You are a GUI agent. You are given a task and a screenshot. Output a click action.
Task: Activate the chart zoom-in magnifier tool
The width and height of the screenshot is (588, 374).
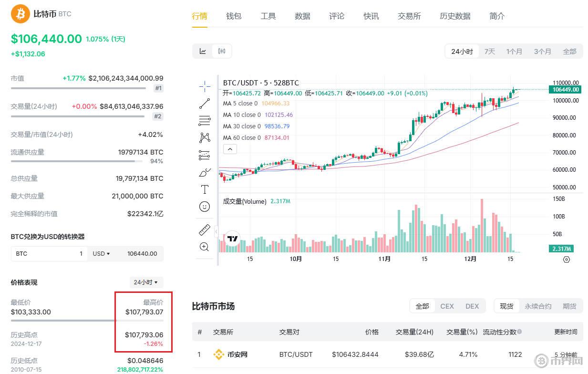tap(205, 247)
